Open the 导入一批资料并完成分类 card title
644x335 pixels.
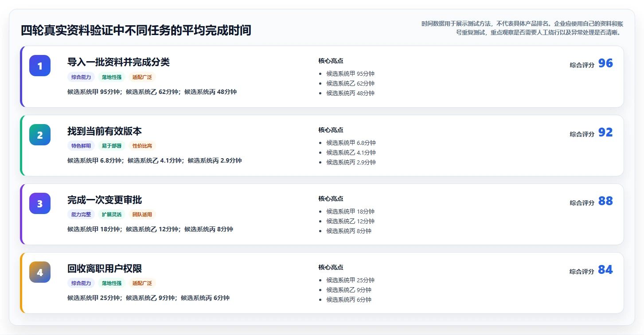[118, 62]
